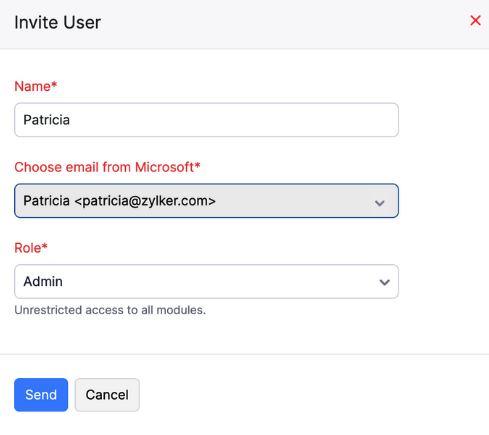Click the 'Role*' field label
The image size is (489, 435).
(31, 248)
